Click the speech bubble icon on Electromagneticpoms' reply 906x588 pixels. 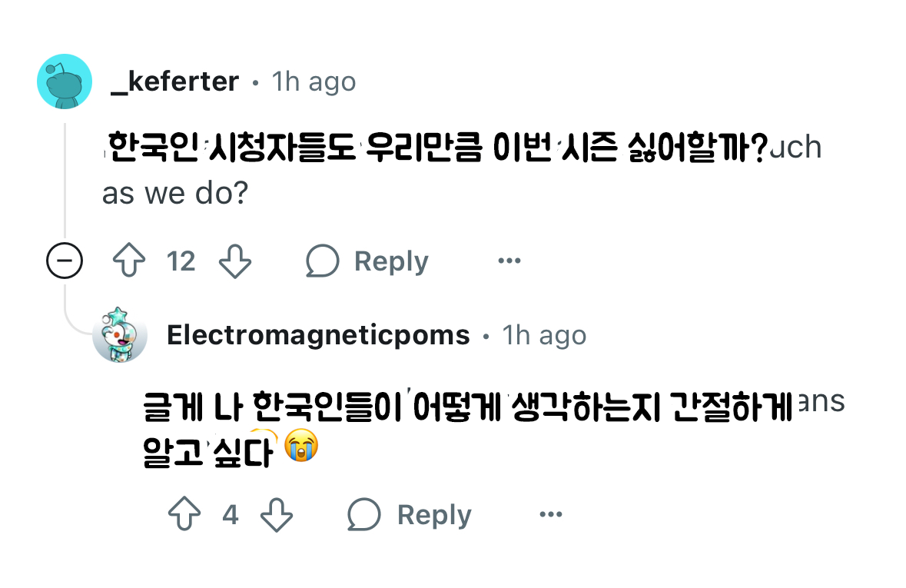pos(364,515)
